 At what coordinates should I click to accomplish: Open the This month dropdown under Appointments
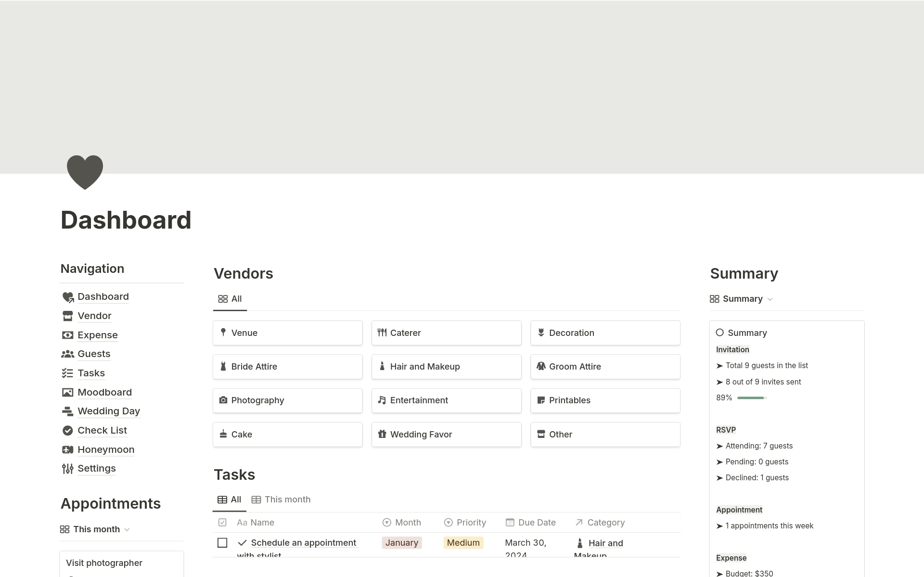127,529
